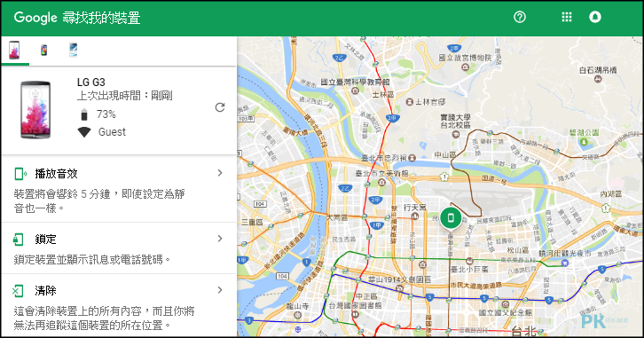Screen dimensions: 644x338
Task: Click the 播放音效 play sound icon
Action: 20,174
